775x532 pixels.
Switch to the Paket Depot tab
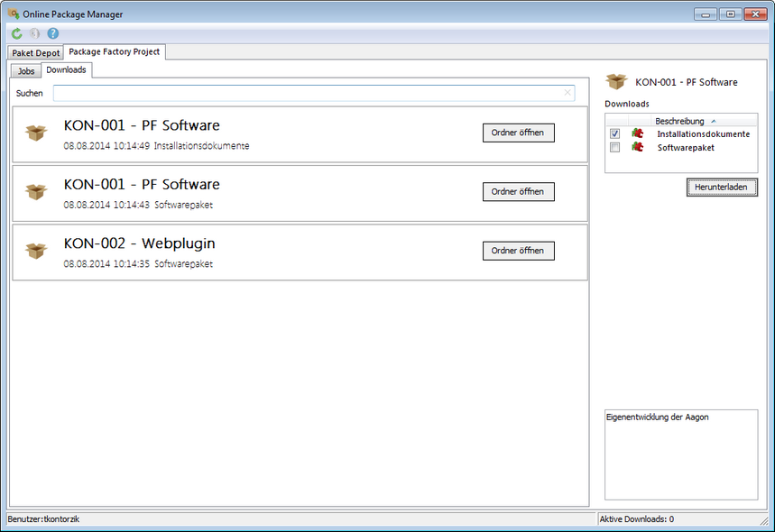(35, 53)
